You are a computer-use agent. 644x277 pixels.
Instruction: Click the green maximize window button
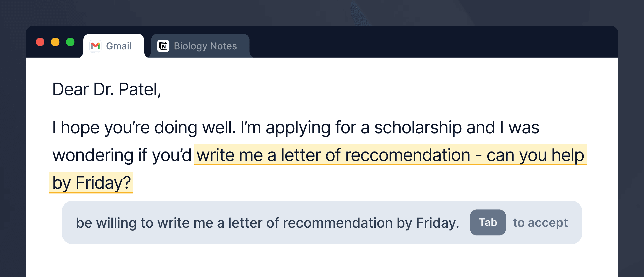[70, 42]
